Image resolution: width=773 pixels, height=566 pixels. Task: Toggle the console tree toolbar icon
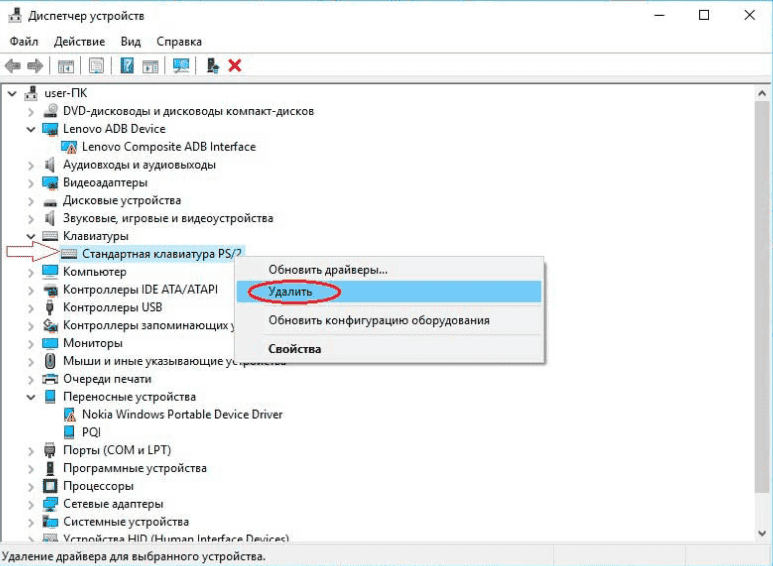tap(66, 66)
